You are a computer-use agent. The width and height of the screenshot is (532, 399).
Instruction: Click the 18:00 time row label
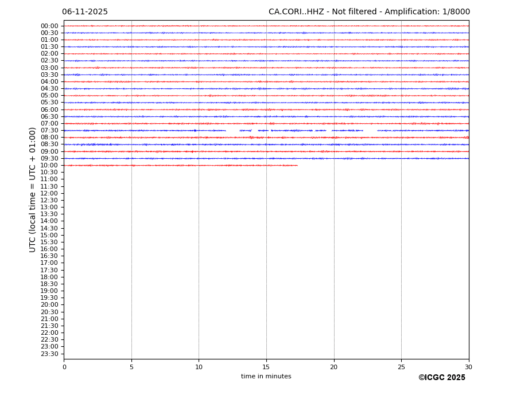tap(49, 277)
